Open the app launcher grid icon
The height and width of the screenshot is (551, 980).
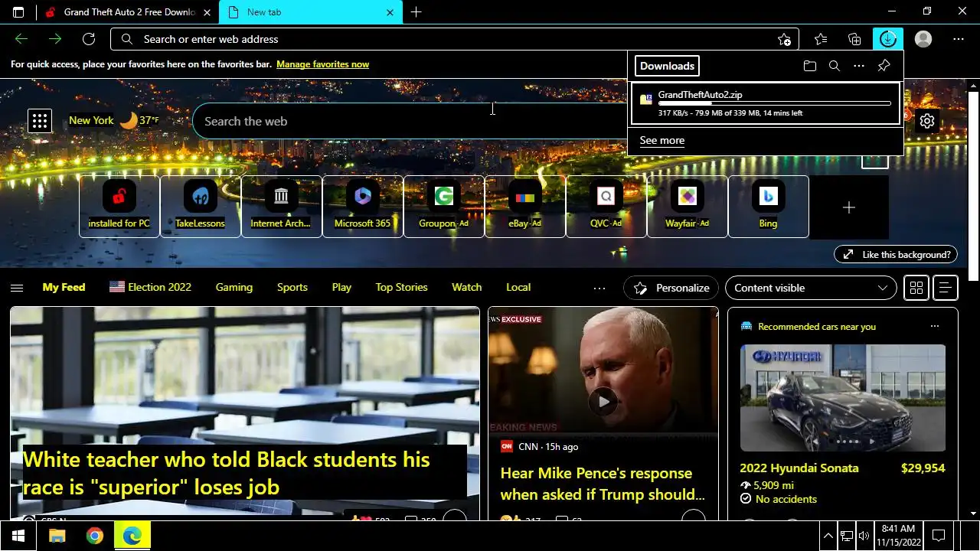pyautogui.click(x=40, y=121)
